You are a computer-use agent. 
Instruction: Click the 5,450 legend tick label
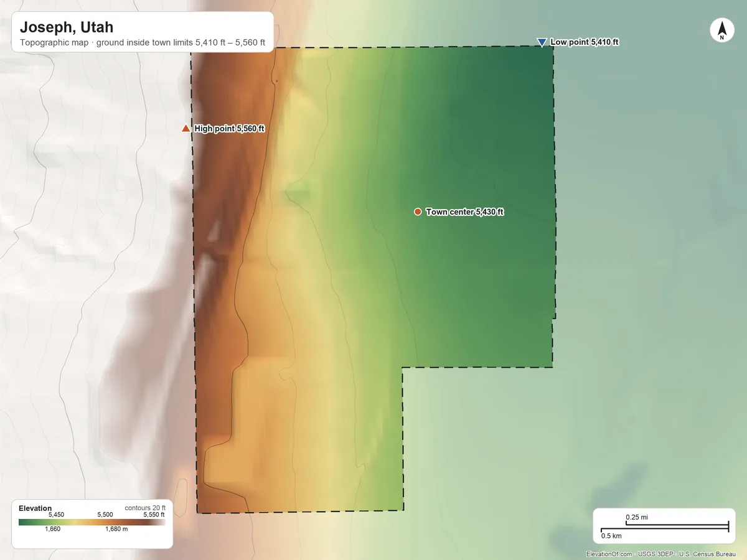click(56, 515)
